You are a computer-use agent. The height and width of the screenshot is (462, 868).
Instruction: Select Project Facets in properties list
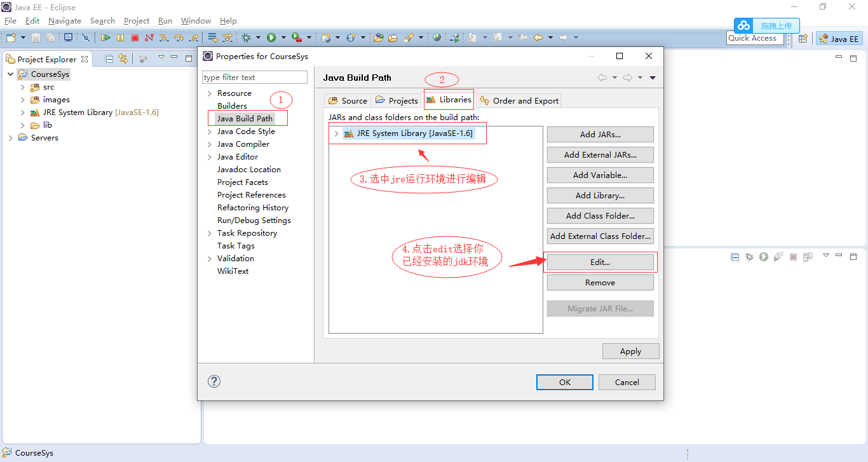tap(243, 182)
